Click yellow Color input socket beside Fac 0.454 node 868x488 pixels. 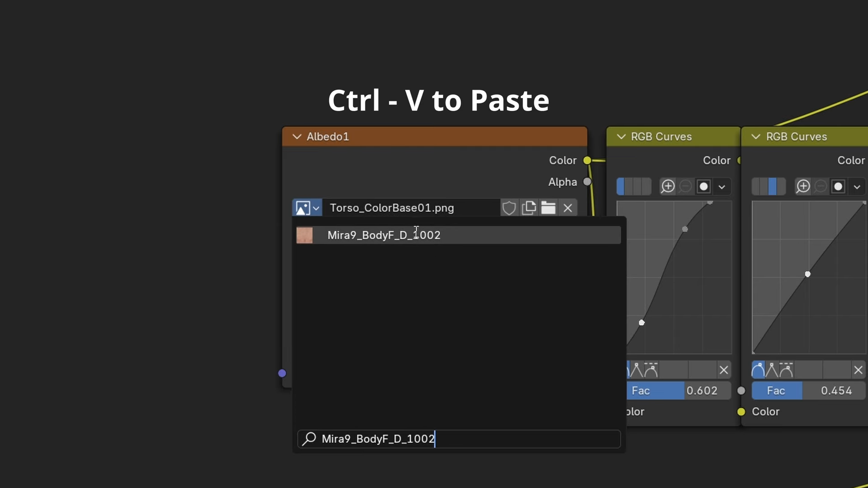coord(741,411)
